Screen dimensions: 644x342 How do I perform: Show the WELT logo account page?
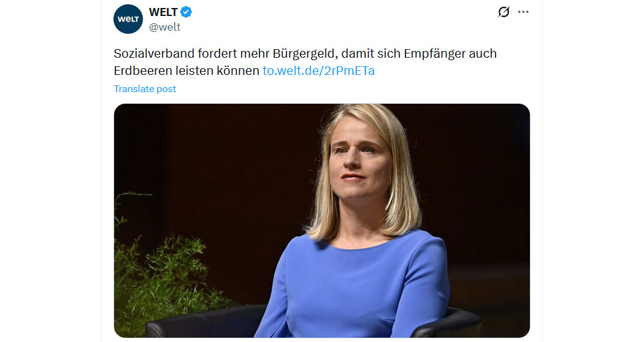coord(128,19)
